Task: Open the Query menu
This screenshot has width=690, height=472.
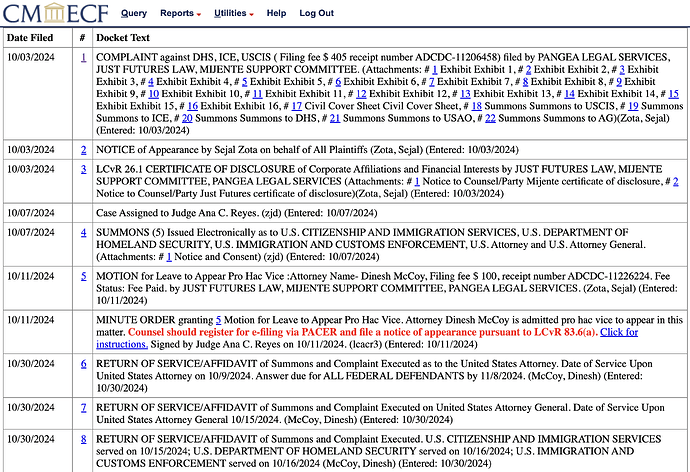Action: tap(134, 13)
